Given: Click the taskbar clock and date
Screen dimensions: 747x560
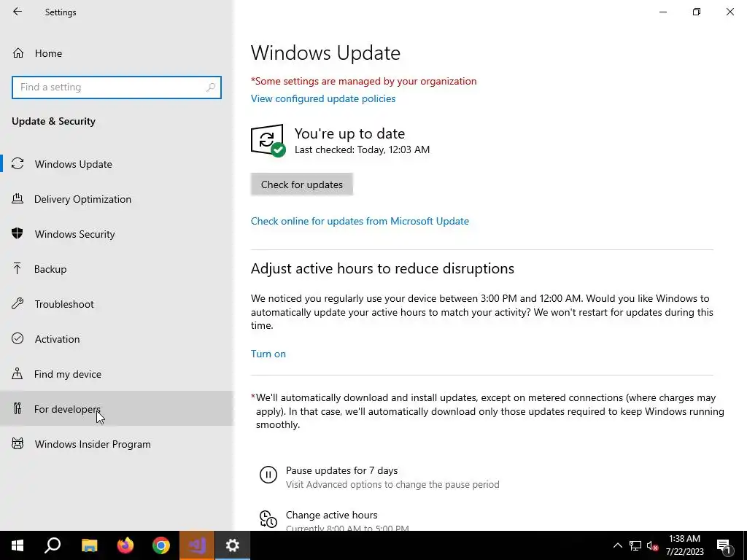Looking at the screenshot, I should (x=684, y=545).
